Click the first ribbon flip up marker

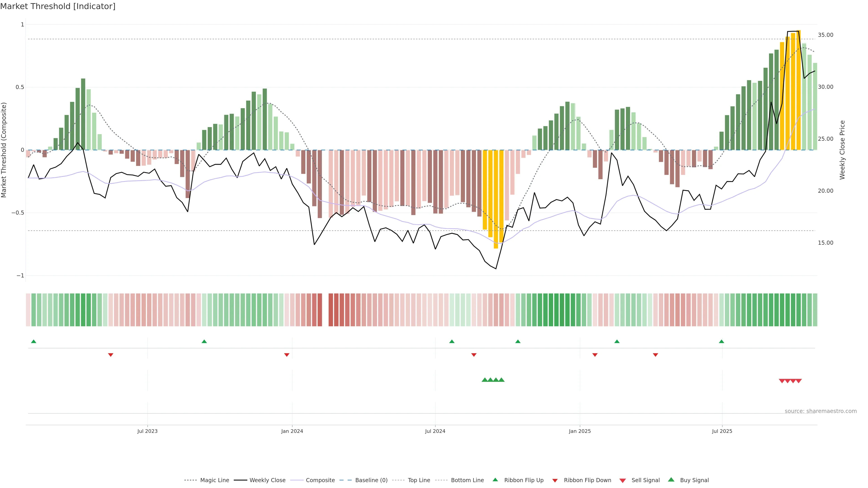[34, 342]
